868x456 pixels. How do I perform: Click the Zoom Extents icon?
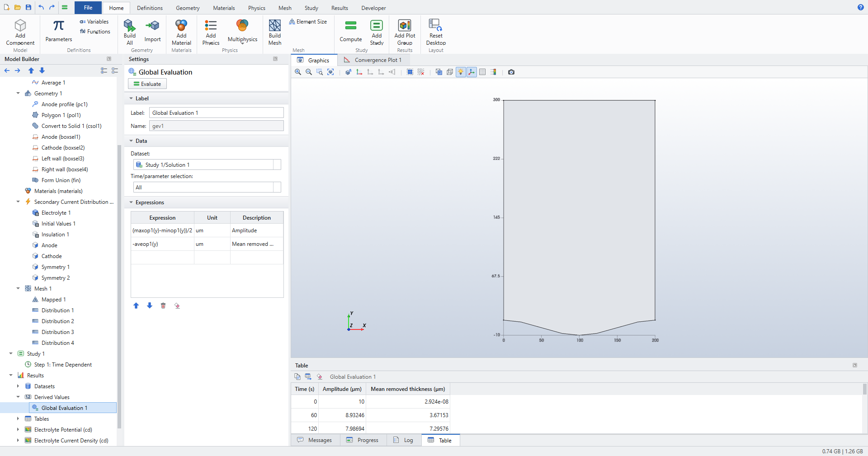click(330, 72)
